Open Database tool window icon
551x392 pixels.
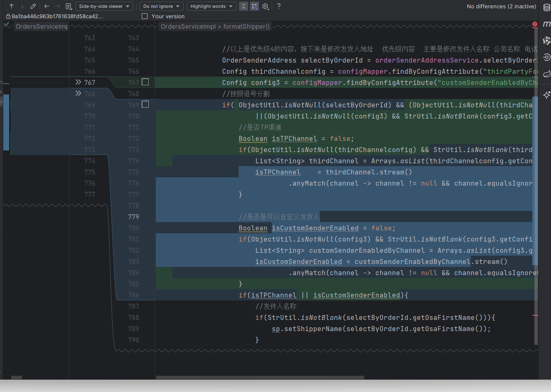(x=546, y=8)
